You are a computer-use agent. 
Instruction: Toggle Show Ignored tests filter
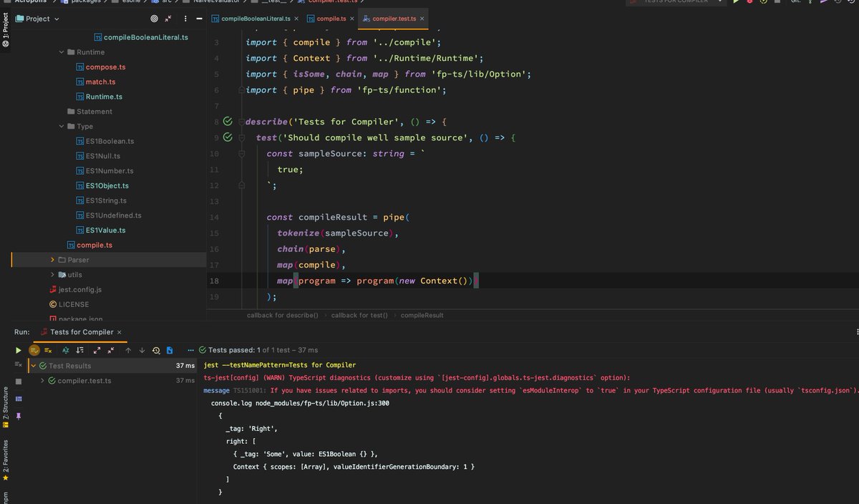pyautogui.click(x=48, y=350)
